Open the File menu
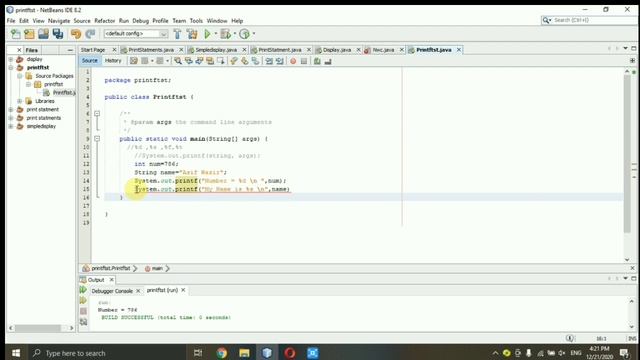640x360 pixels. pos(11,21)
